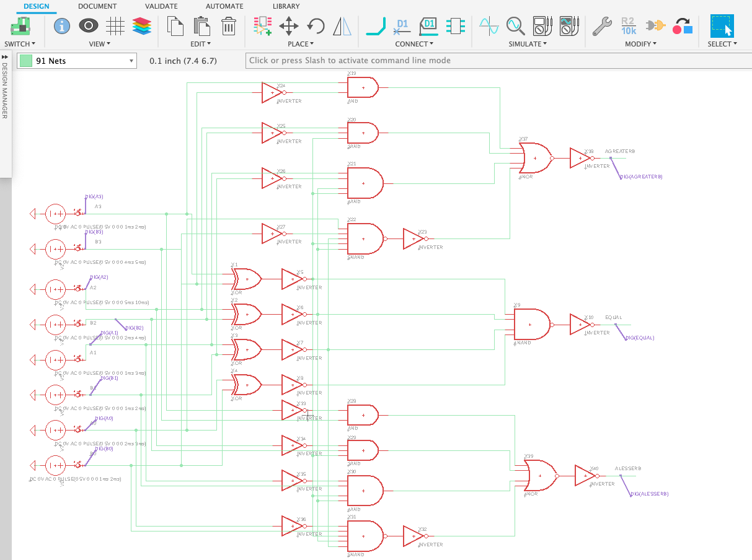Click the SWITCH workspace button
This screenshot has height=560, width=752.
pyautogui.click(x=19, y=27)
